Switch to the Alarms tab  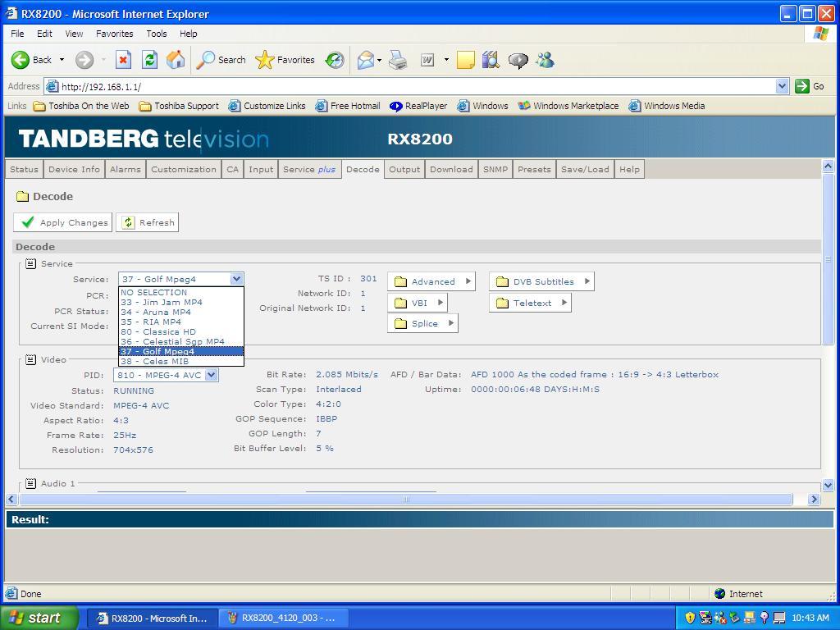[x=125, y=169]
